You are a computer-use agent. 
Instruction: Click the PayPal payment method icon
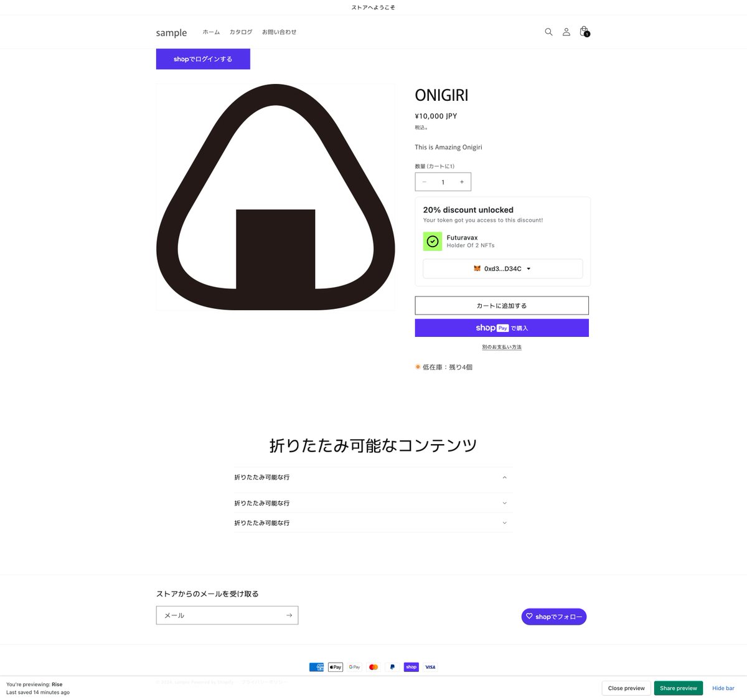[392, 667]
